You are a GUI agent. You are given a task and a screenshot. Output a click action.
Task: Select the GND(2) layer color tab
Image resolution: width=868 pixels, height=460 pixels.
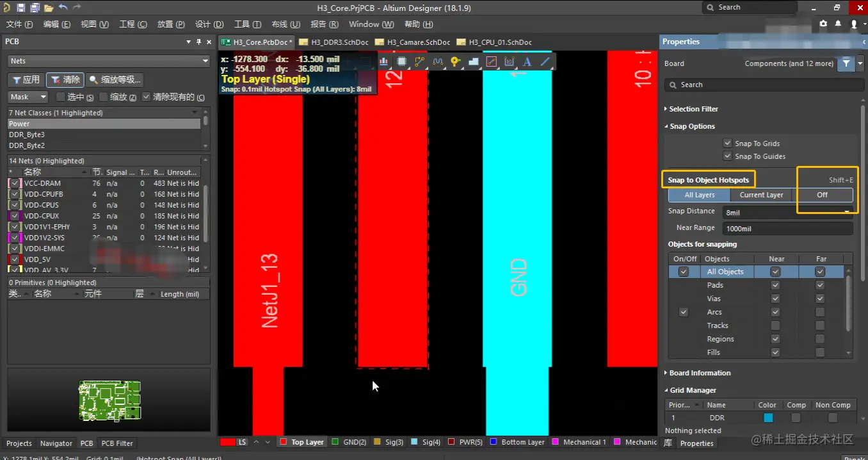click(350, 442)
